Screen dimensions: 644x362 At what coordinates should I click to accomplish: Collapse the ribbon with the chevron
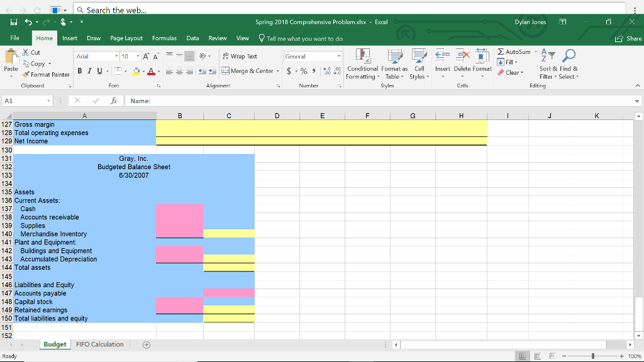638,85
